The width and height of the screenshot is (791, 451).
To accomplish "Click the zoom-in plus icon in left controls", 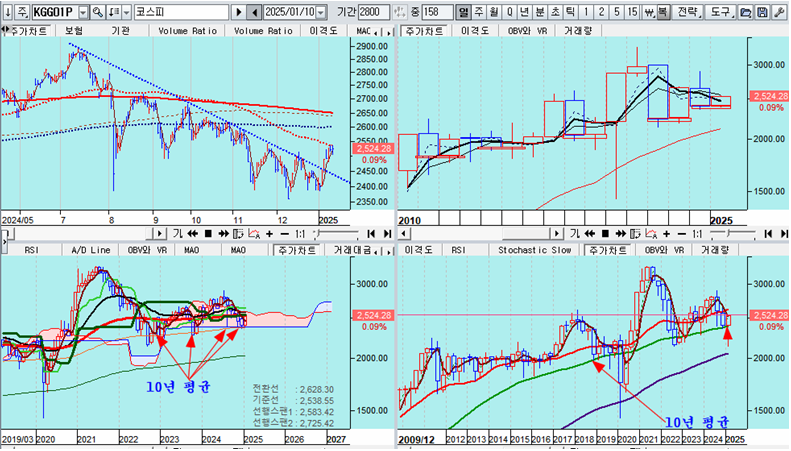I will [x=269, y=234].
